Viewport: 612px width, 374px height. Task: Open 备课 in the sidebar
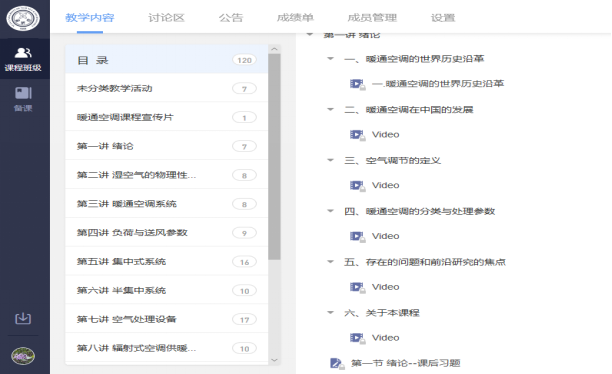[x=23, y=99]
